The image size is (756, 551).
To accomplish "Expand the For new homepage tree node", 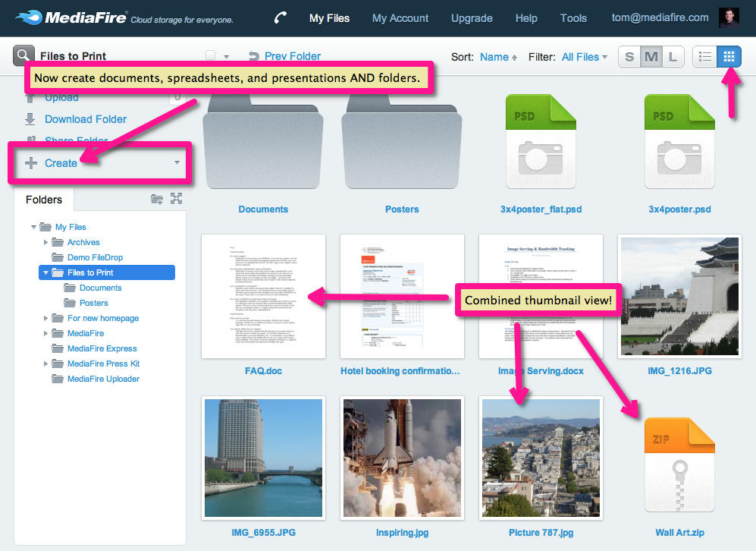I will tap(45, 318).
